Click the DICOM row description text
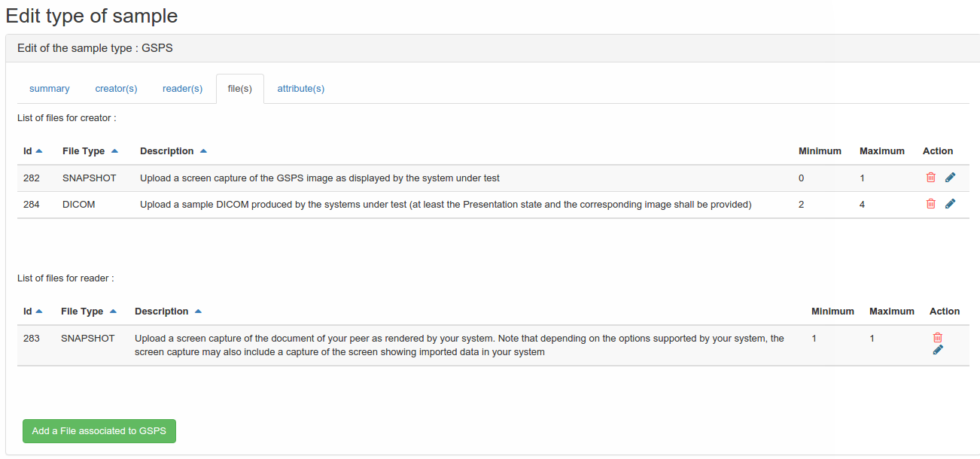980x459 pixels. click(x=446, y=205)
